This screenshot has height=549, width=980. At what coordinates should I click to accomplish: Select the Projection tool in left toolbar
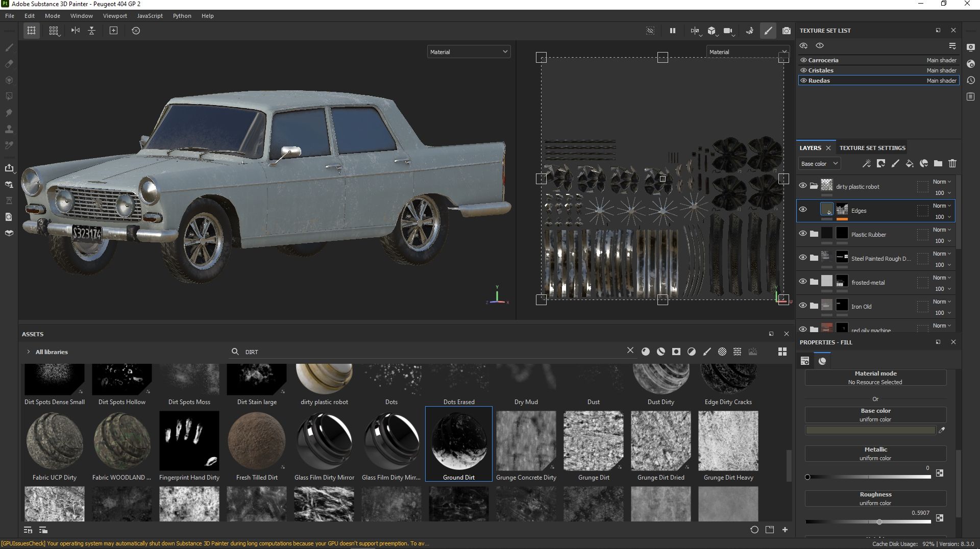[9, 80]
